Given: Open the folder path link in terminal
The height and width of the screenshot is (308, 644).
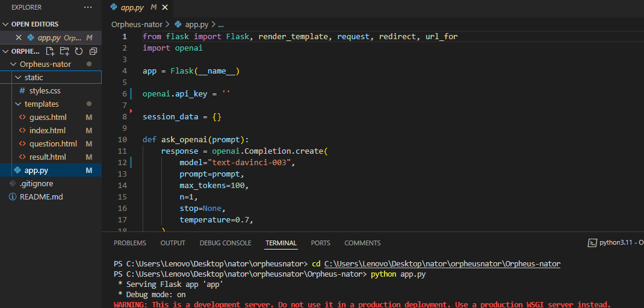Looking at the screenshot, I should point(442,264).
